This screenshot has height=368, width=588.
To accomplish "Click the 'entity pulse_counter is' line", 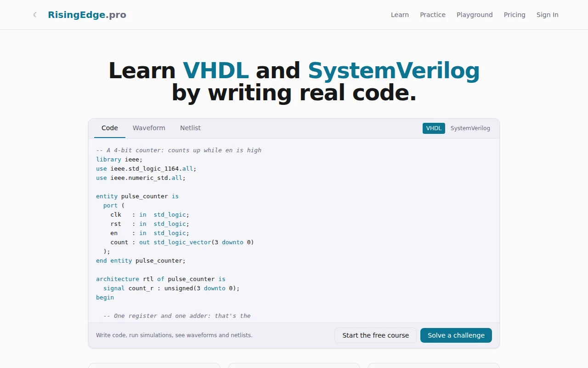I will click(x=137, y=196).
